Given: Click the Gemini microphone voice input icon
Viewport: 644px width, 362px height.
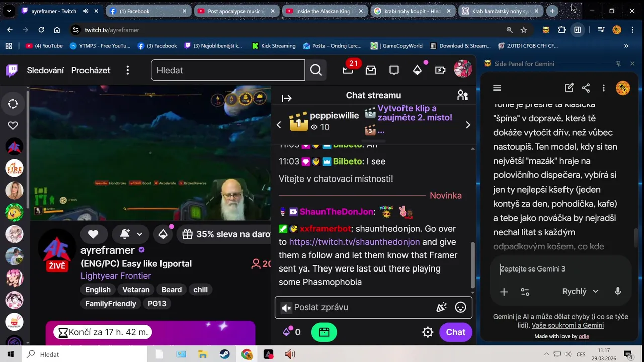Looking at the screenshot, I should (x=618, y=291).
